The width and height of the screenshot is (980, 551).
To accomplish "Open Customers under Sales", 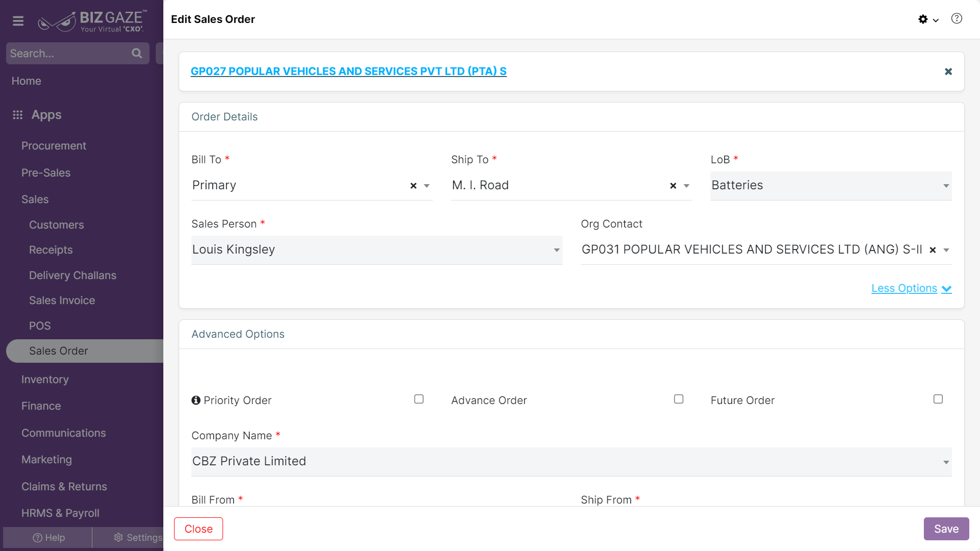I will pyautogui.click(x=56, y=225).
